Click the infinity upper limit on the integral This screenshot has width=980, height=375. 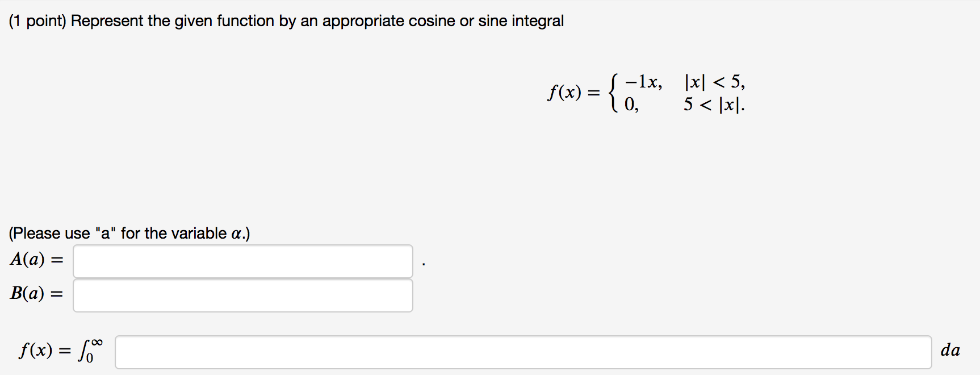click(x=96, y=341)
